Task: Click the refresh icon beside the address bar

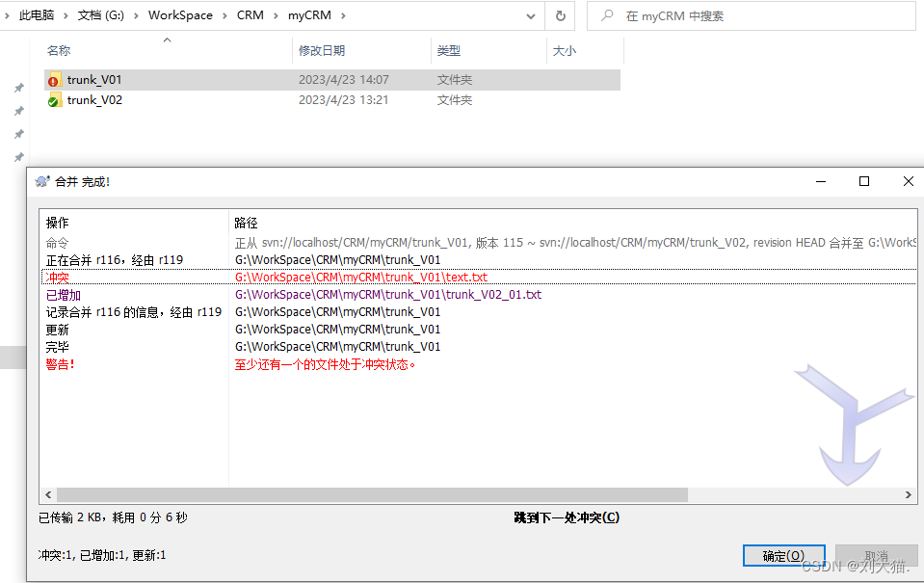Action: pos(561,16)
